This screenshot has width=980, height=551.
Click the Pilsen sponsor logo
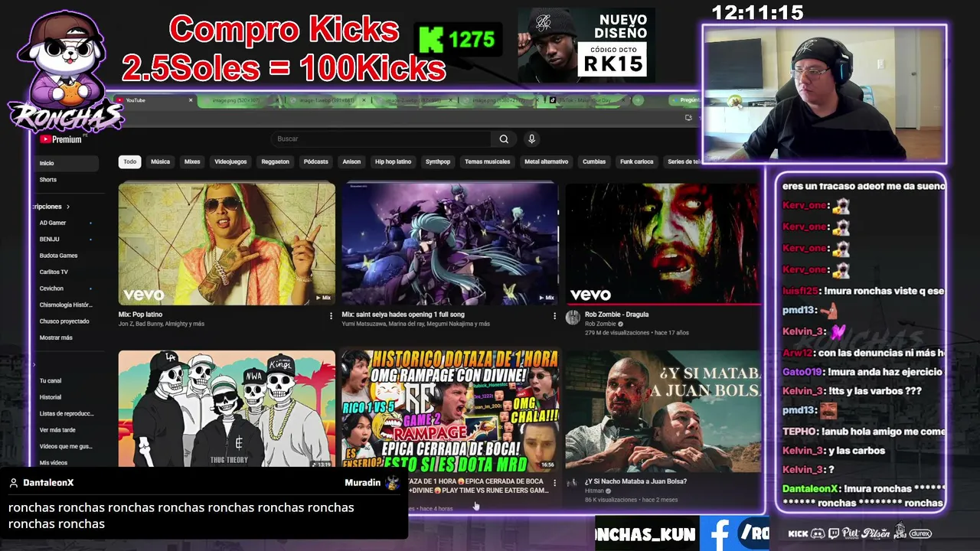(x=874, y=533)
